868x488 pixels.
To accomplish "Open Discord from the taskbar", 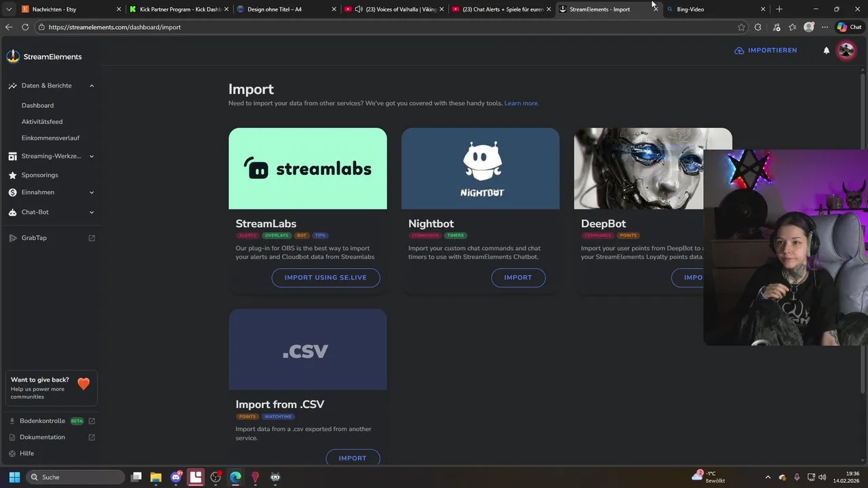I will (176, 477).
